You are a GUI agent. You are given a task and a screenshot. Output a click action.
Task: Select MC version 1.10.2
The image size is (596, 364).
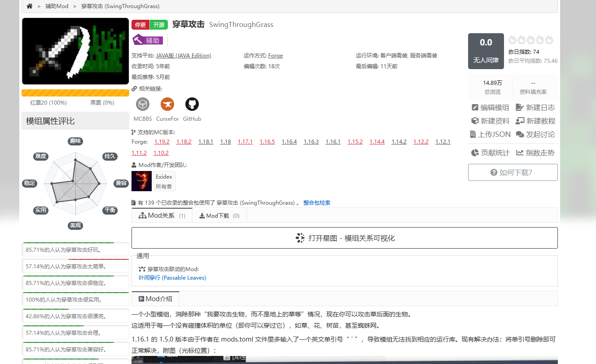pos(161,153)
